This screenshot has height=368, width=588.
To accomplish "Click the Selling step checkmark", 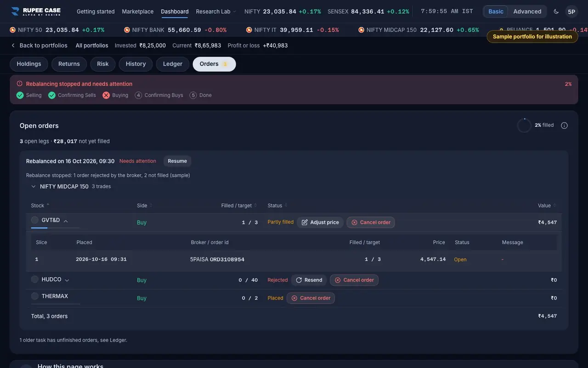I will tap(20, 95).
